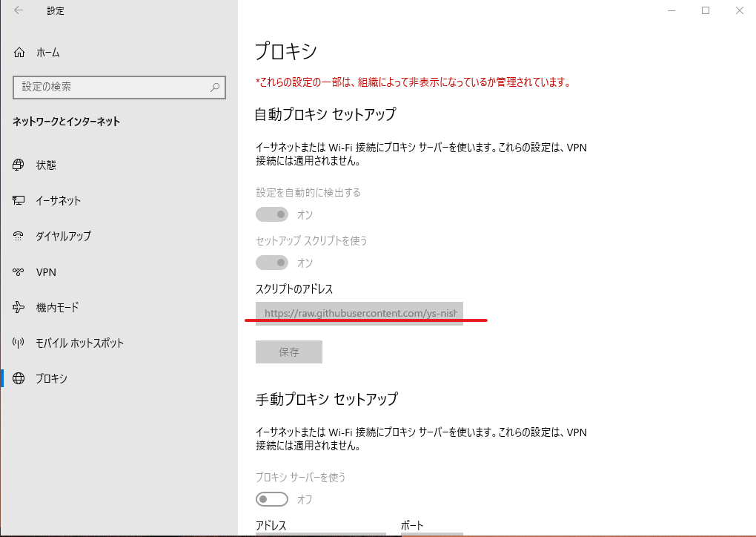Click the 保存 save button
The height and width of the screenshot is (537, 756).
289,352
